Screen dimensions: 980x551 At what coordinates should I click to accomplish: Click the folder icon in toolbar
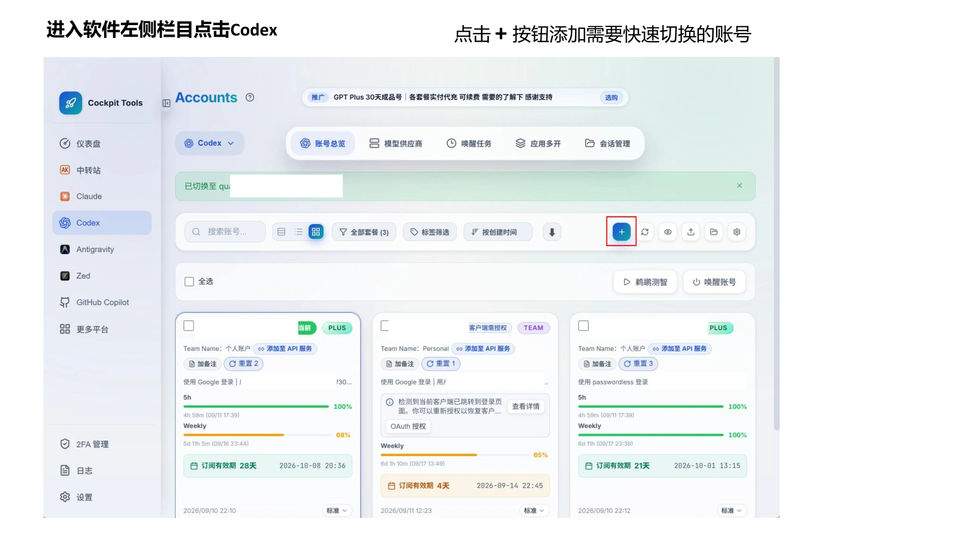[714, 232]
